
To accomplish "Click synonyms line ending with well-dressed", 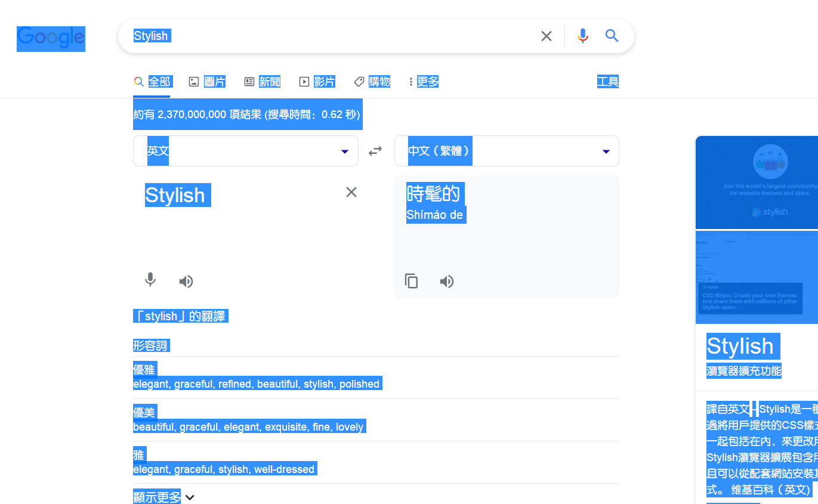I will tap(224, 469).
